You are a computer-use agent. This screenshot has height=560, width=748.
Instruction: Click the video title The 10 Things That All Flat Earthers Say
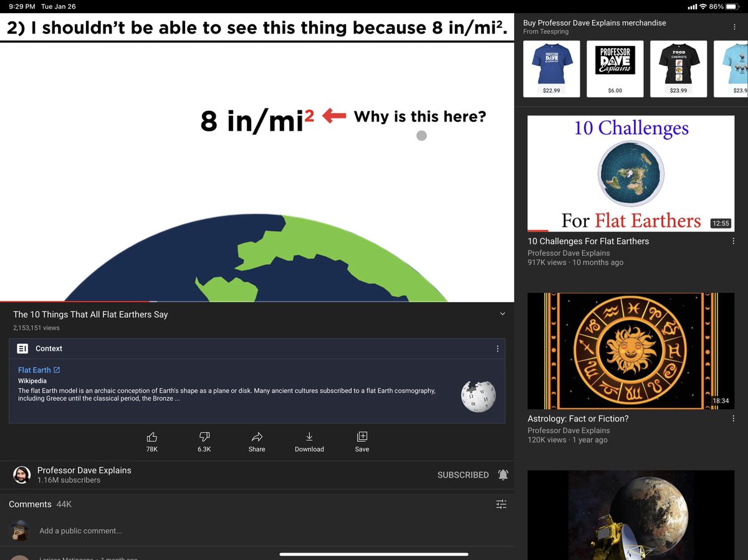[90, 315]
